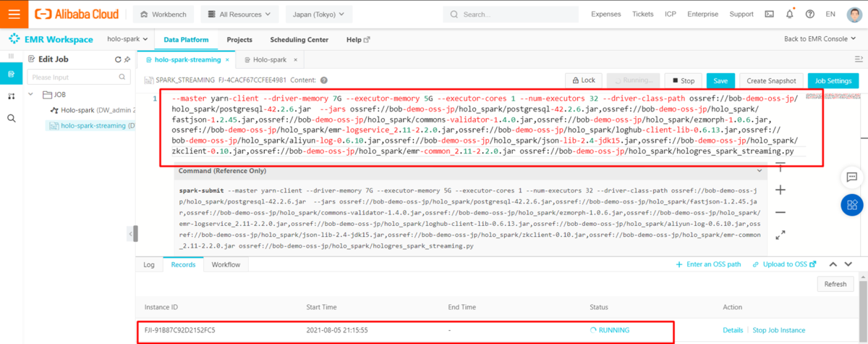Open the Japan (Tokyo) region dropdown

tap(319, 14)
